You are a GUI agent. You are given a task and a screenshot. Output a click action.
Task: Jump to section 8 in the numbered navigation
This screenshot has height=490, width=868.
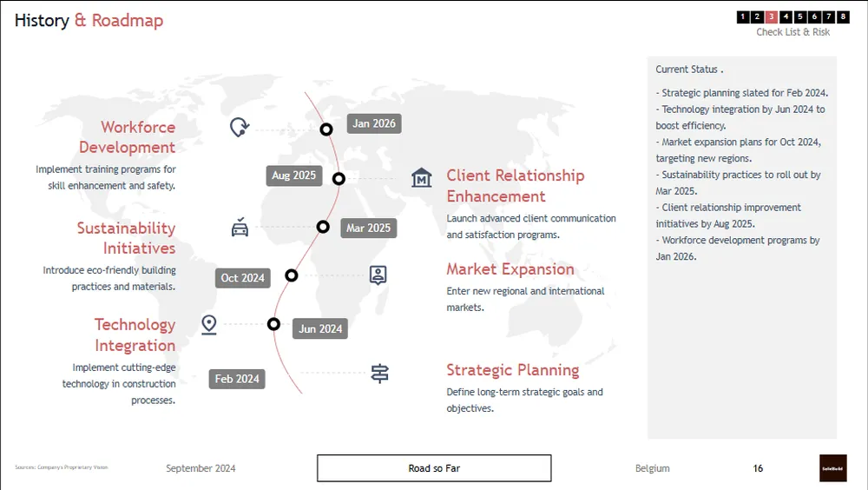[x=843, y=17]
